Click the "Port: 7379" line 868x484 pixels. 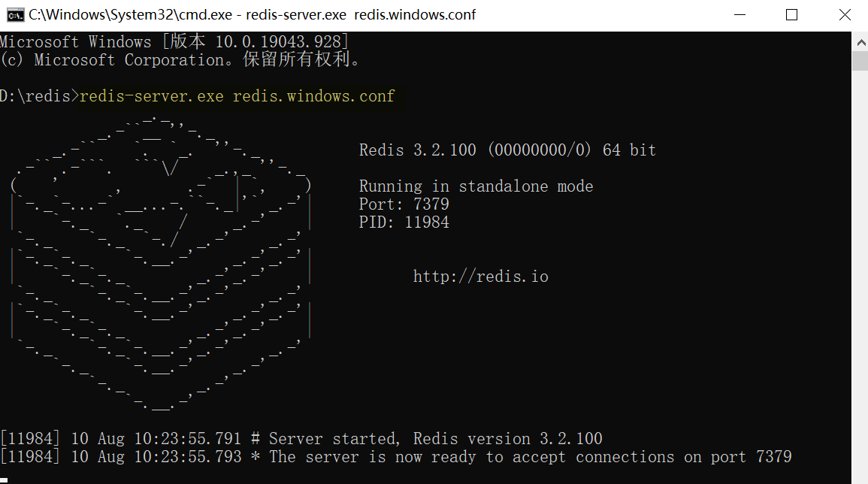pos(404,204)
